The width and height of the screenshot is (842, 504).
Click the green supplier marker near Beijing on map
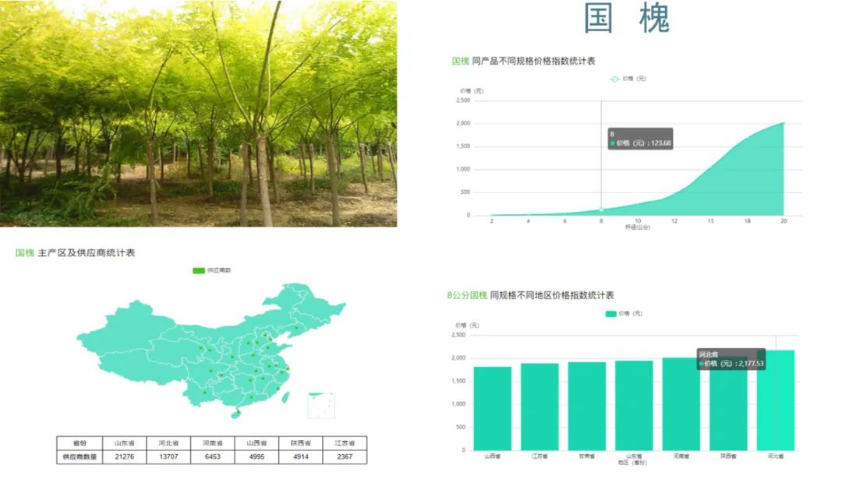pyautogui.click(x=264, y=336)
